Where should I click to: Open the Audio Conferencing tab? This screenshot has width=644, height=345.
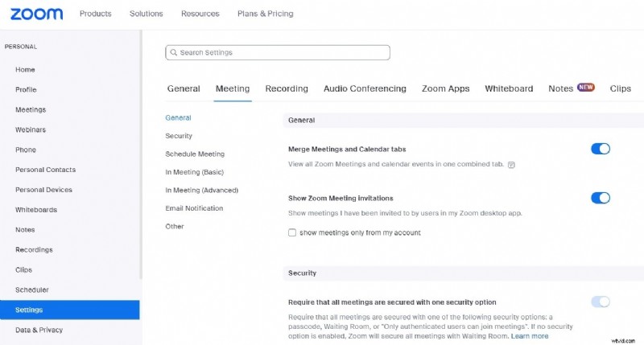365,88
